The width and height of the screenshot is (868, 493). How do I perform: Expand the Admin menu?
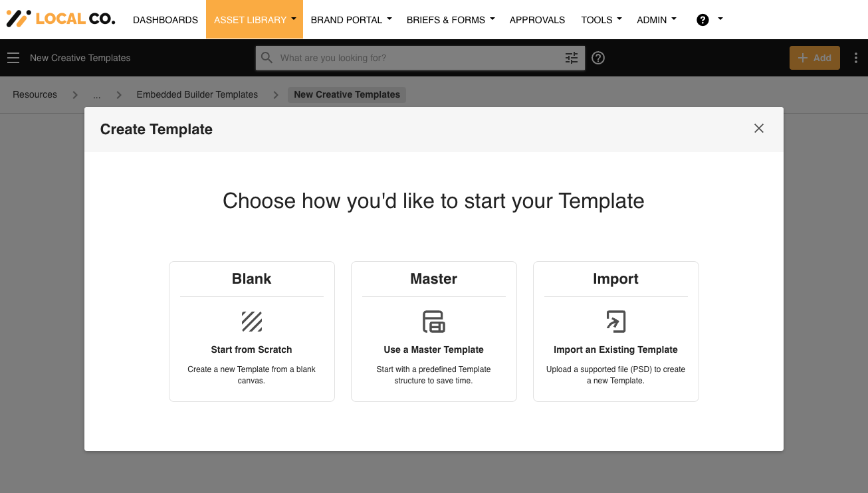pos(657,20)
